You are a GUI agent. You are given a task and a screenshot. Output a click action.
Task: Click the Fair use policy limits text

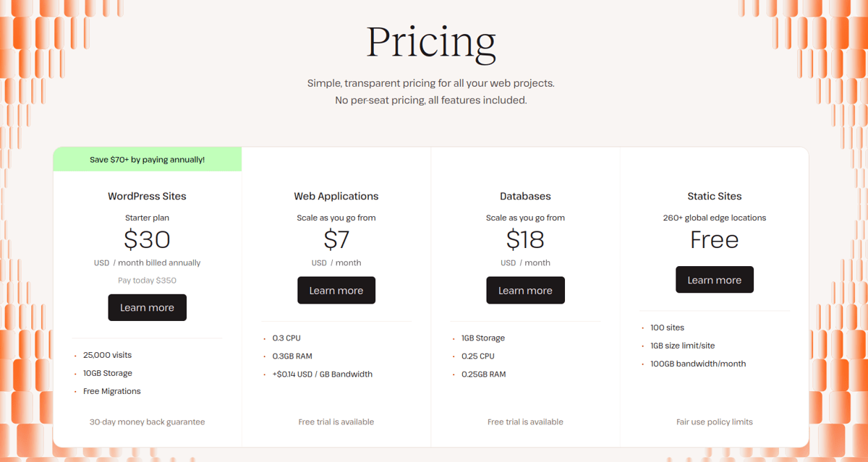715,422
